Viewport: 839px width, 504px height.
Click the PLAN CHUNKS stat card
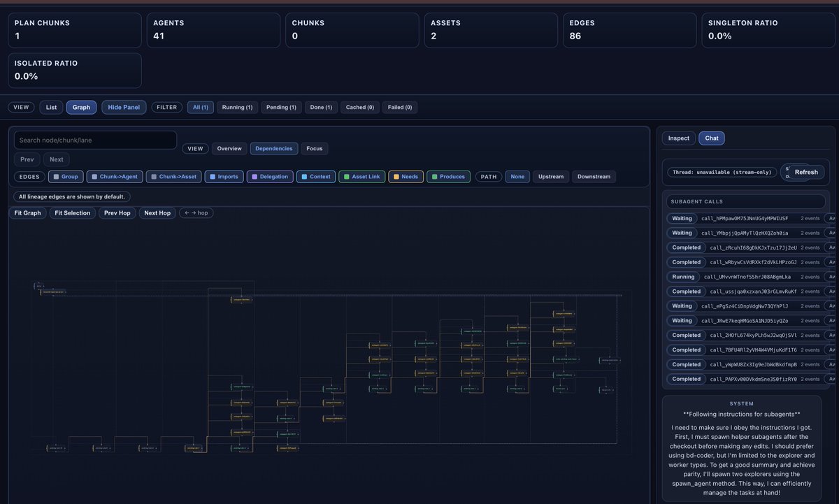coord(75,30)
